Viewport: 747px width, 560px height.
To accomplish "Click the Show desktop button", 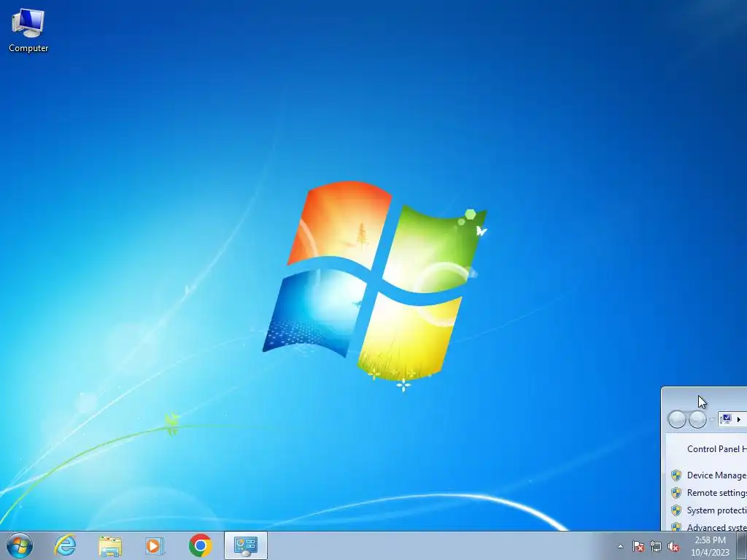I will pos(742,545).
